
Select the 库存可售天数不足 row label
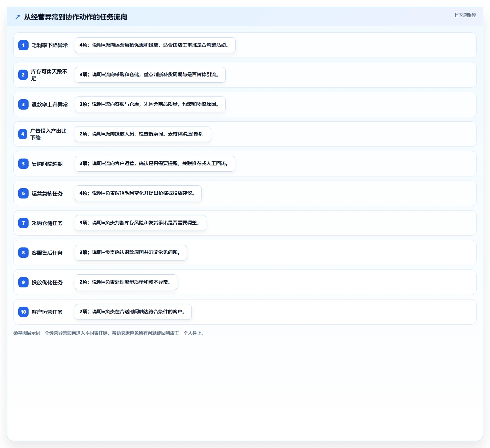tap(49, 75)
